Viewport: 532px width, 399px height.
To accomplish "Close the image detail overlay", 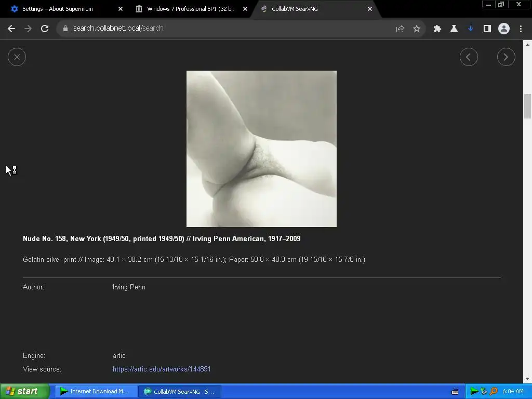I will 17,57.
